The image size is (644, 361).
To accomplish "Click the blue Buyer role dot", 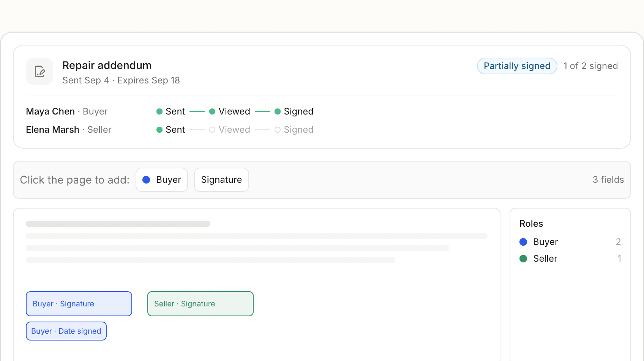I will pos(523,242).
